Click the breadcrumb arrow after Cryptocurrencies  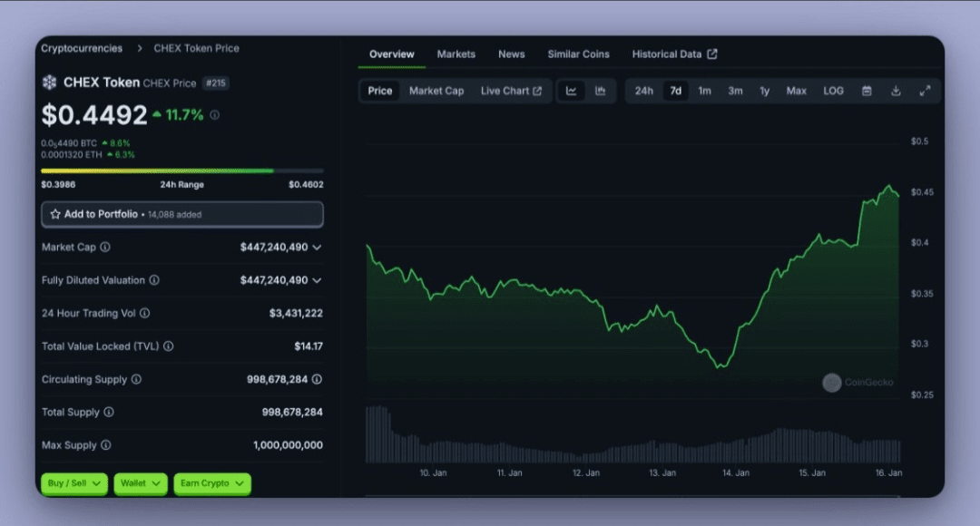tap(140, 48)
